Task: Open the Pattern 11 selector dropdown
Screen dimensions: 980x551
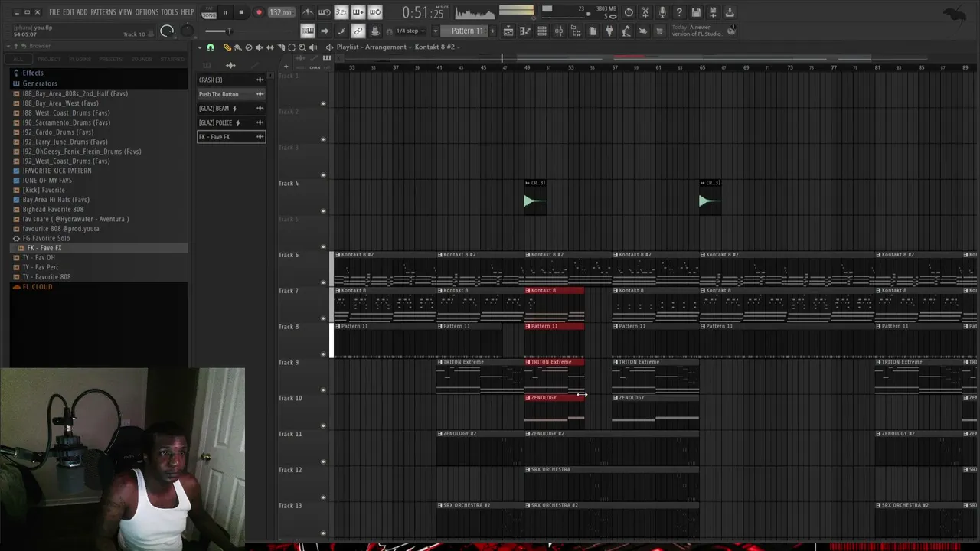Action: tap(467, 31)
